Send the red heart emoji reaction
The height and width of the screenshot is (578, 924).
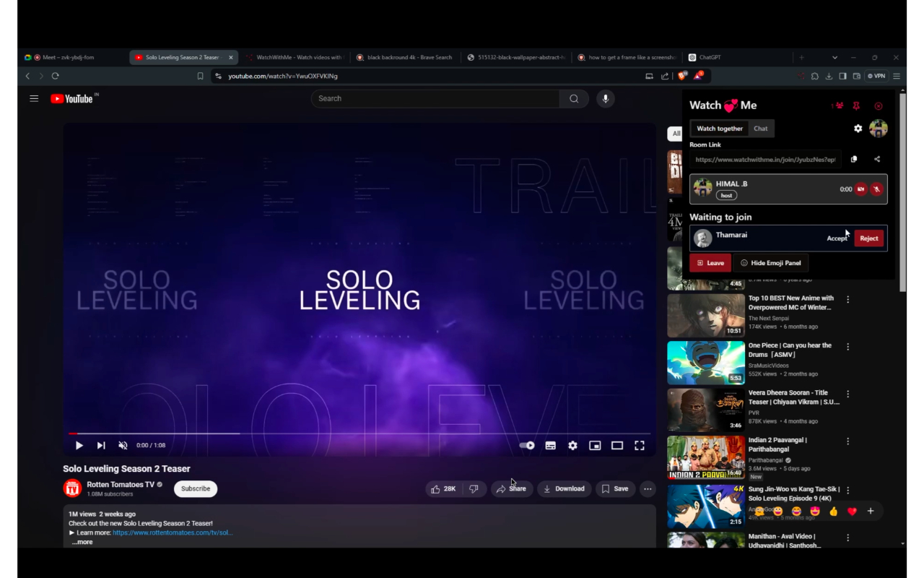852,512
